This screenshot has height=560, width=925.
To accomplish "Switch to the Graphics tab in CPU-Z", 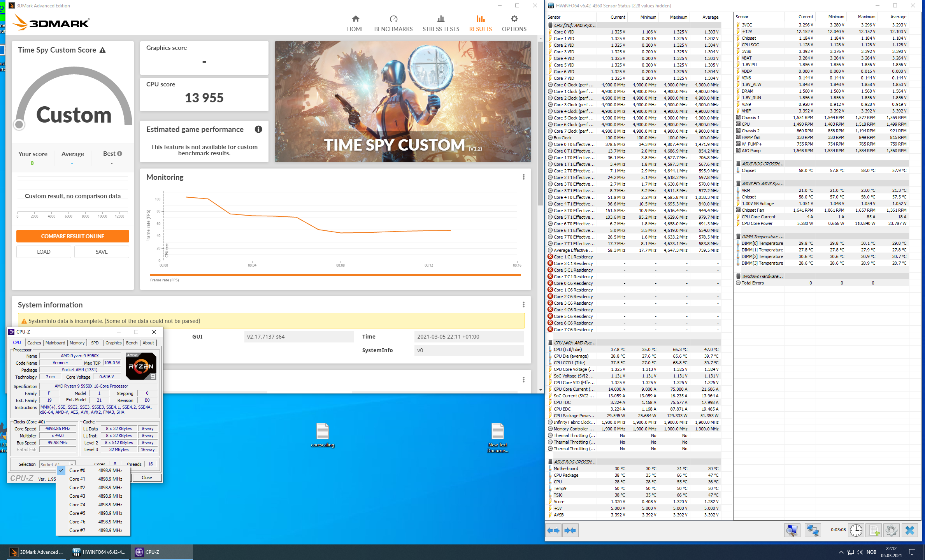I will tap(114, 343).
